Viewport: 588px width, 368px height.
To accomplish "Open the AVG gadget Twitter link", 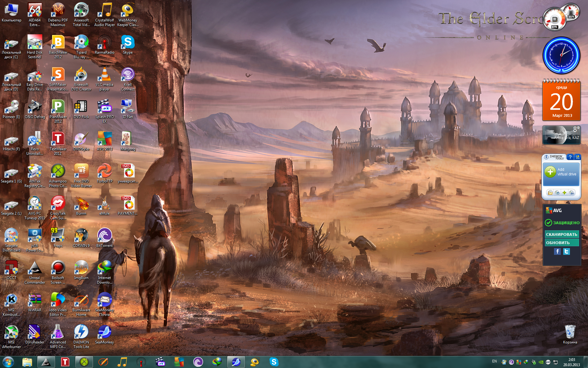I will (x=567, y=252).
